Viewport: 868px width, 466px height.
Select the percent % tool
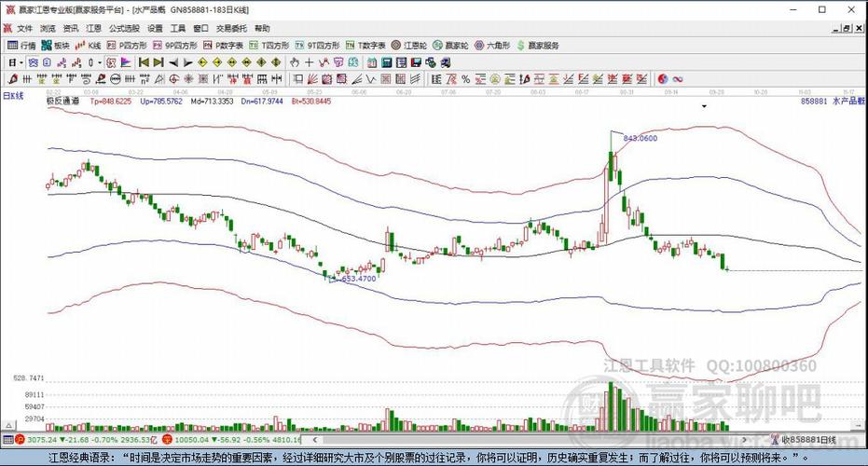pyautogui.click(x=465, y=79)
